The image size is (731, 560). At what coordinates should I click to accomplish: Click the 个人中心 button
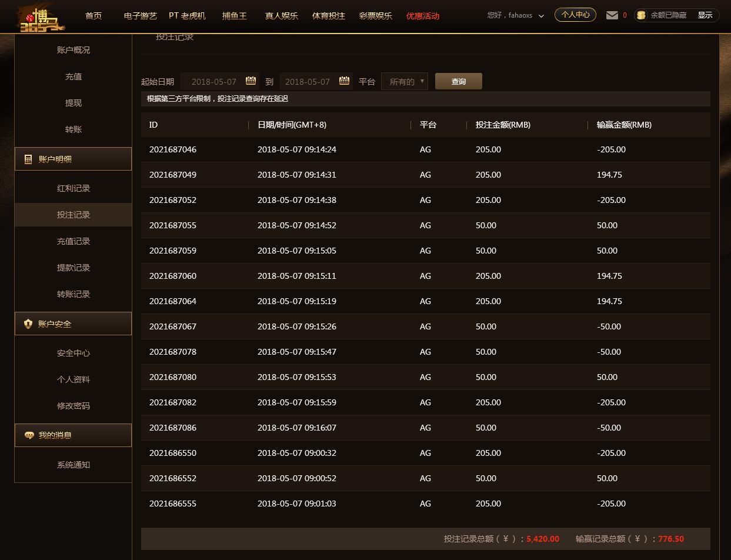[575, 15]
